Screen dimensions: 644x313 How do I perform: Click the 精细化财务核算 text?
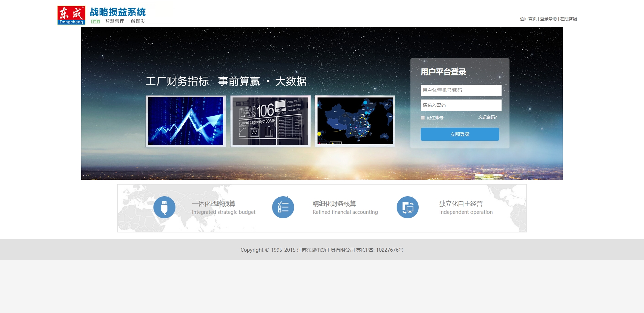click(x=334, y=204)
